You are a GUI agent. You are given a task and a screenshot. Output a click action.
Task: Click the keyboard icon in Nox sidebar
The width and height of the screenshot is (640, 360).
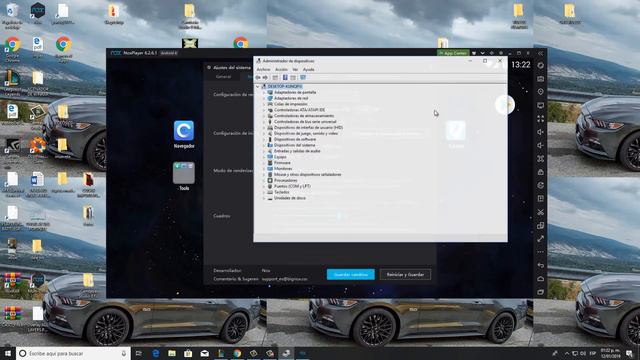pos(540,79)
